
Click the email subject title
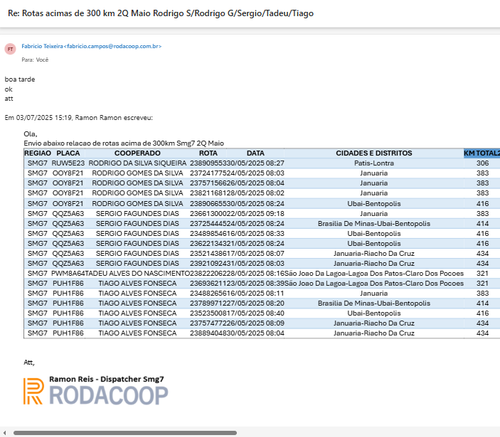click(x=161, y=13)
